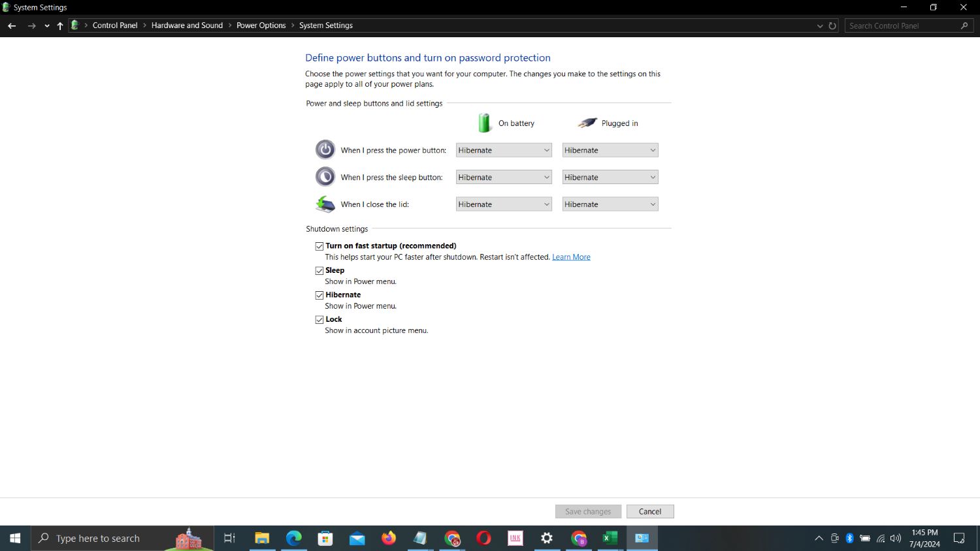Open Wi-Fi network tray icon
Screen dimensions: 980x551
coord(881,538)
